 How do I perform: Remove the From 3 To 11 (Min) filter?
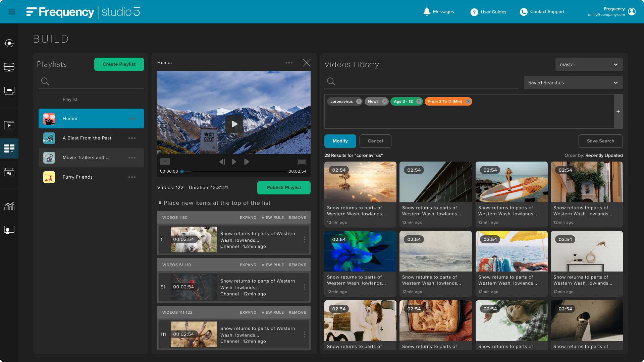468,102
